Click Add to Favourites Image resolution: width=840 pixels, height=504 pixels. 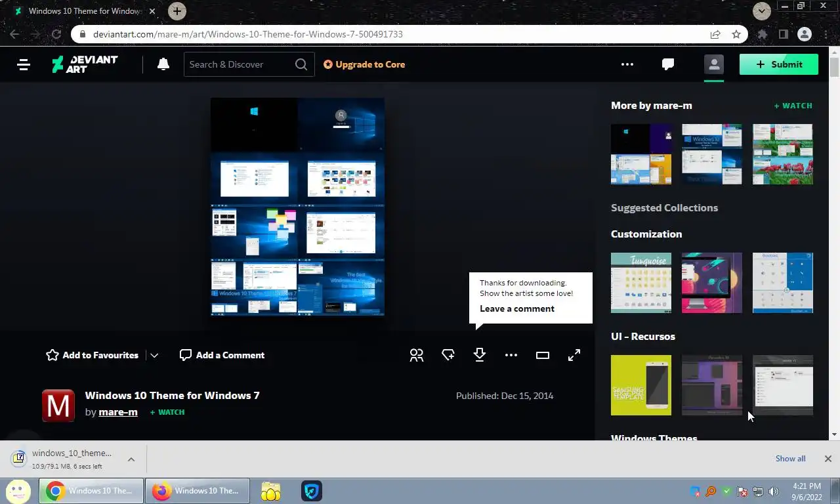(x=92, y=355)
